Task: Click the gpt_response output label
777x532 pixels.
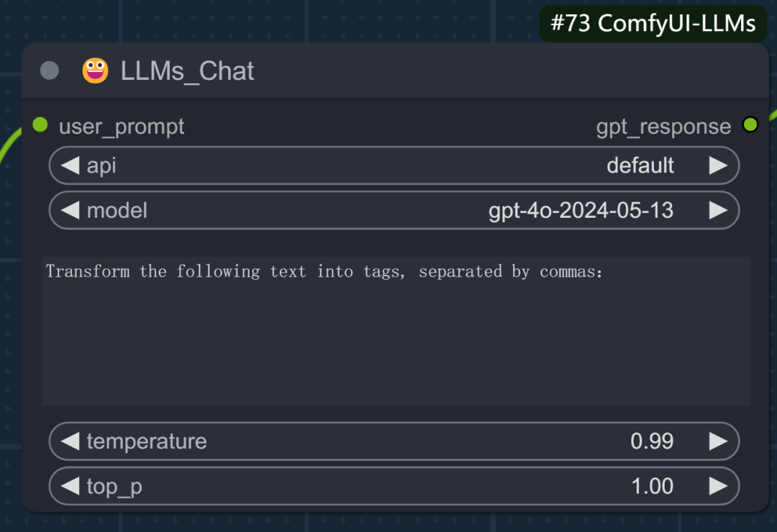Action: pos(663,127)
